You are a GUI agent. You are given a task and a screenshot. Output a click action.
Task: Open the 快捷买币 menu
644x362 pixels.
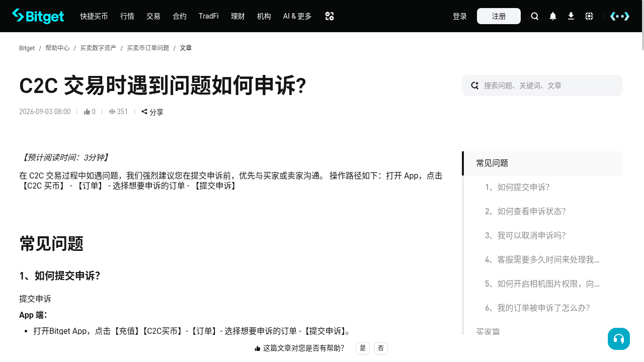(x=94, y=16)
